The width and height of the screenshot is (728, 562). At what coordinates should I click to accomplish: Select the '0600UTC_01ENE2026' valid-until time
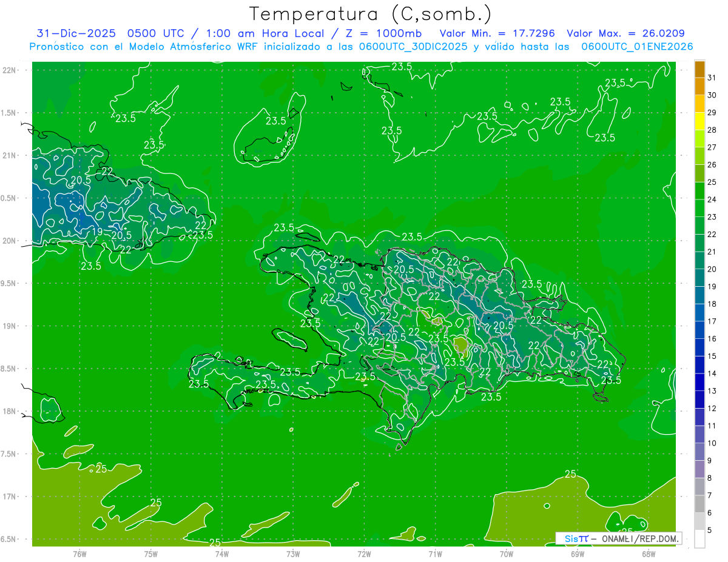click(x=638, y=47)
